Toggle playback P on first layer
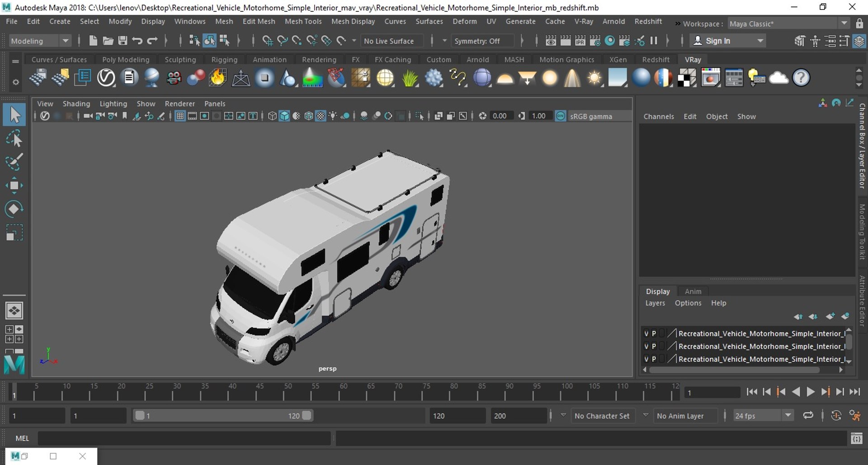 click(654, 333)
